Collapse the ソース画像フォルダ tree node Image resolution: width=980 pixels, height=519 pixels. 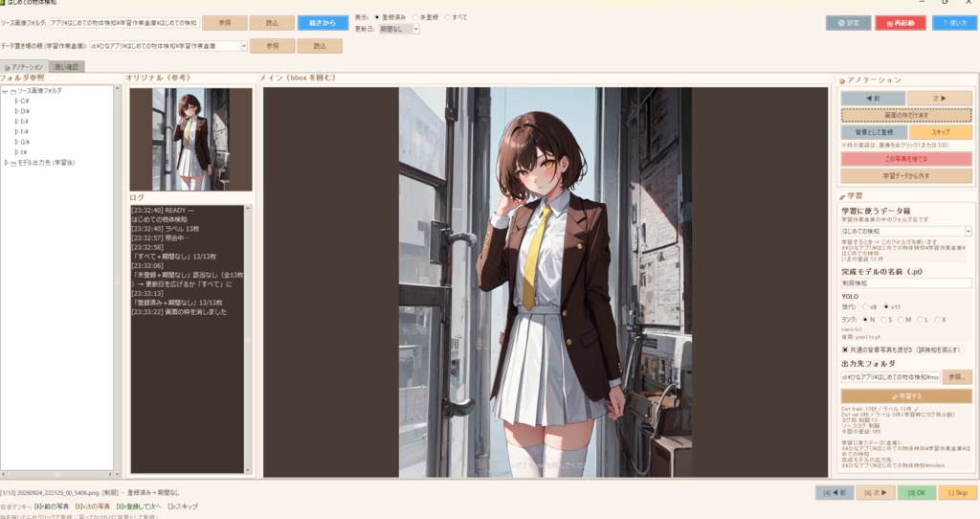[x=5, y=91]
